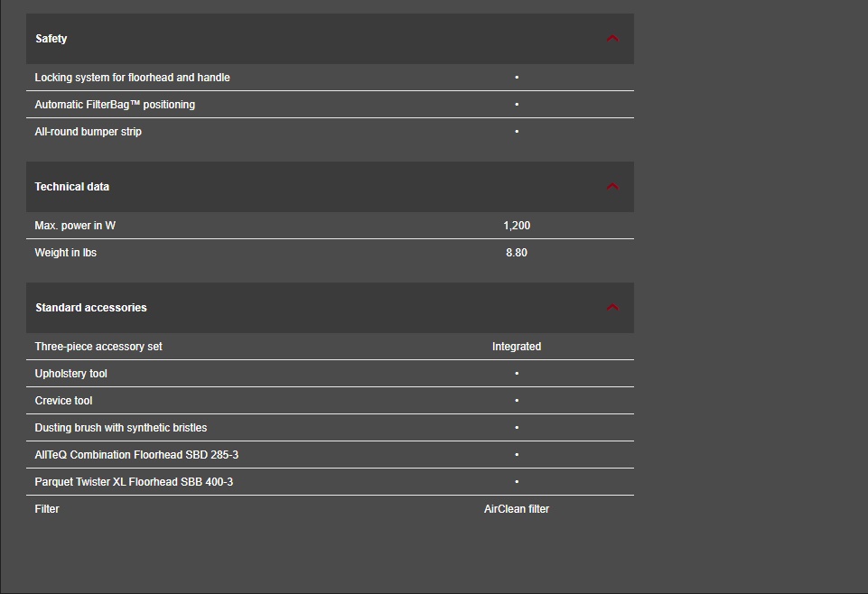Click the Crevice tool label
The height and width of the screenshot is (594, 868).
point(64,401)
